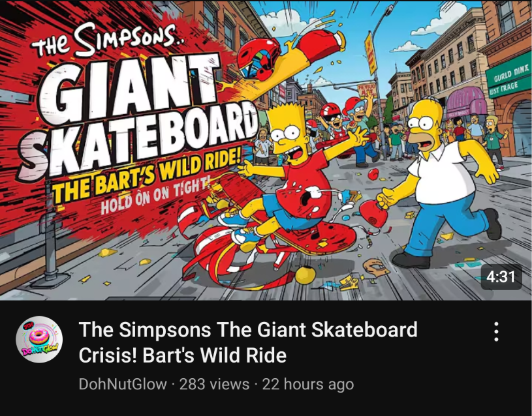Click the red telephone in Homer's hand
Screen dimensions: 532x416
point(373,215)
